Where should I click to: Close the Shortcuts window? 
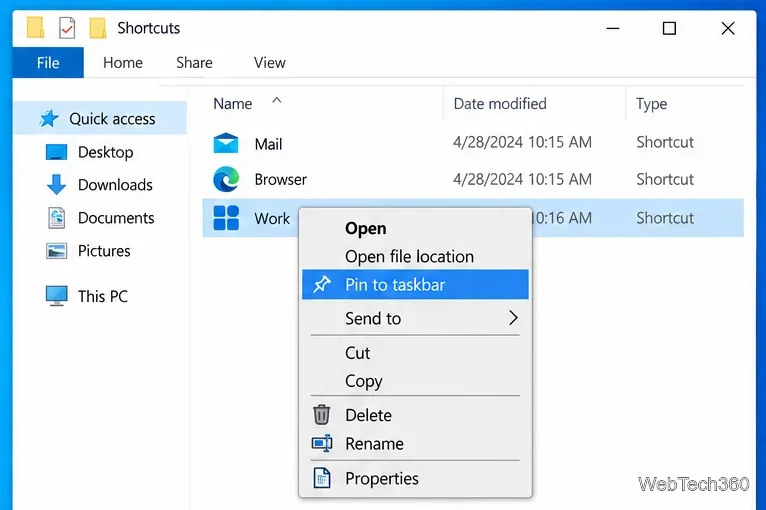tap(728, 28)
